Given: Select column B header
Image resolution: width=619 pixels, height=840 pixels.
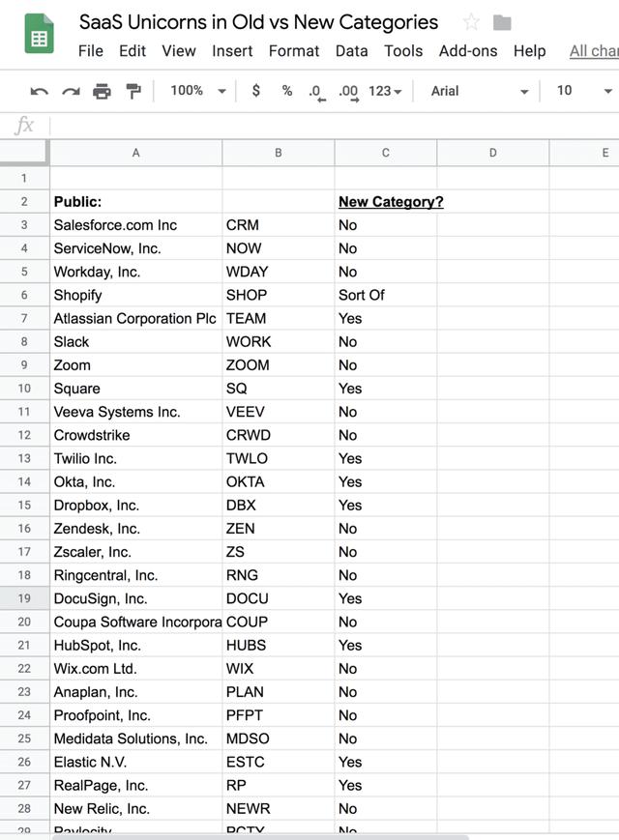Looking at the screenshot, I should 279,153.
